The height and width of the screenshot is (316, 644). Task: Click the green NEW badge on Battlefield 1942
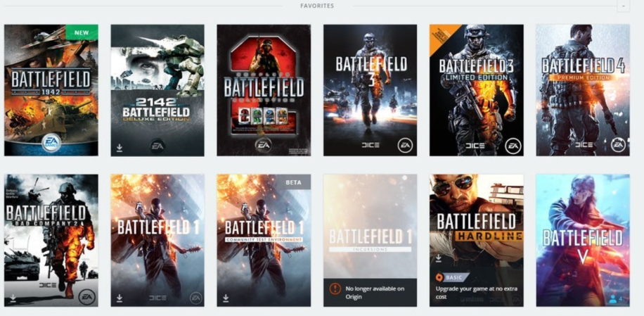[82, 32]
